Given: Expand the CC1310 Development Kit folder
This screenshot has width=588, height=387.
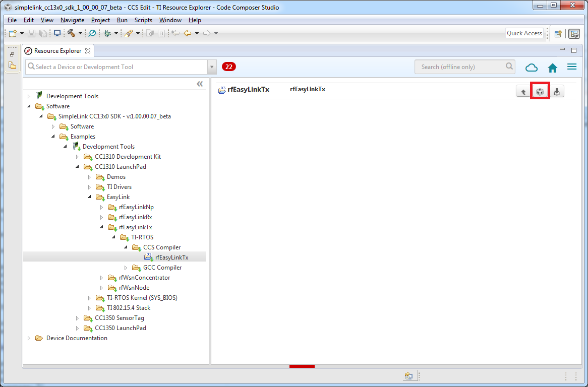Looking at the screenshot, I should (x=78, y=157).
